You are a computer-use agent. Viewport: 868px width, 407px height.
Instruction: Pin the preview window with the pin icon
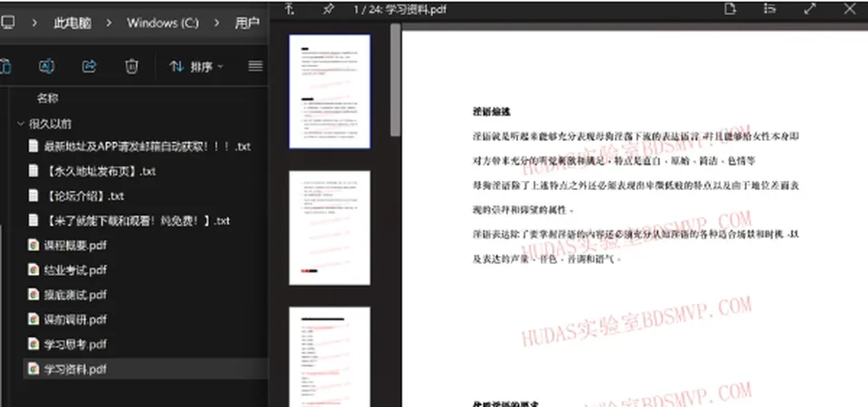pos(329,9)
